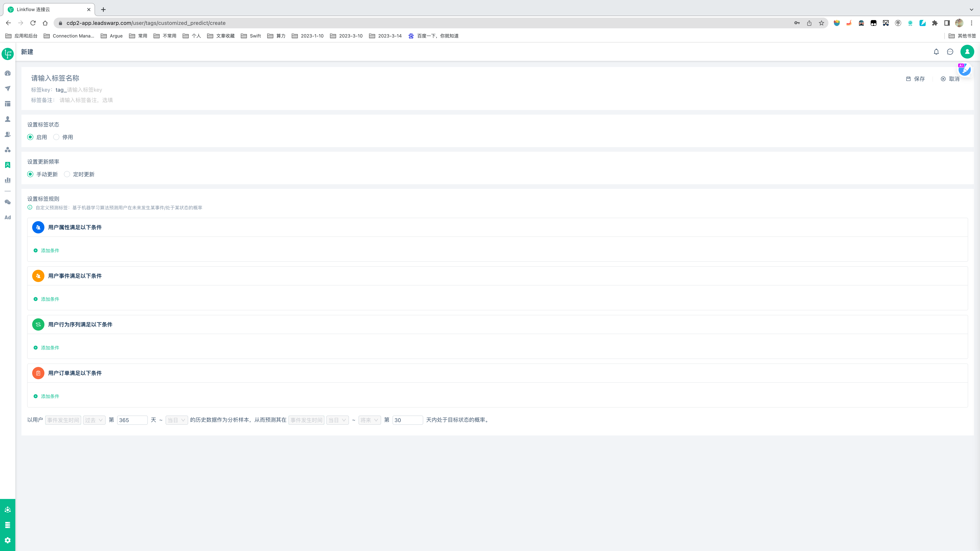980x551 pixels.
Task: Open the 2023-3-14 bookmark folder
Action: click(385, 36)
